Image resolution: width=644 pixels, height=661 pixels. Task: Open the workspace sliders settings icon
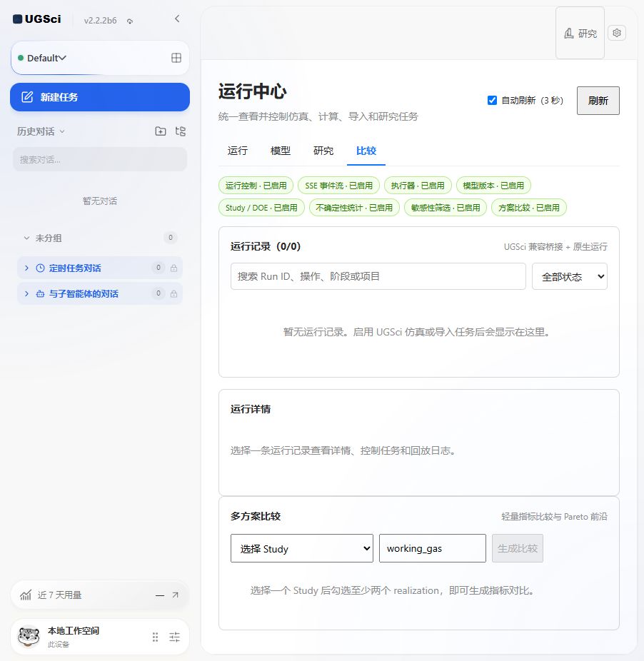tap(175, 637)
